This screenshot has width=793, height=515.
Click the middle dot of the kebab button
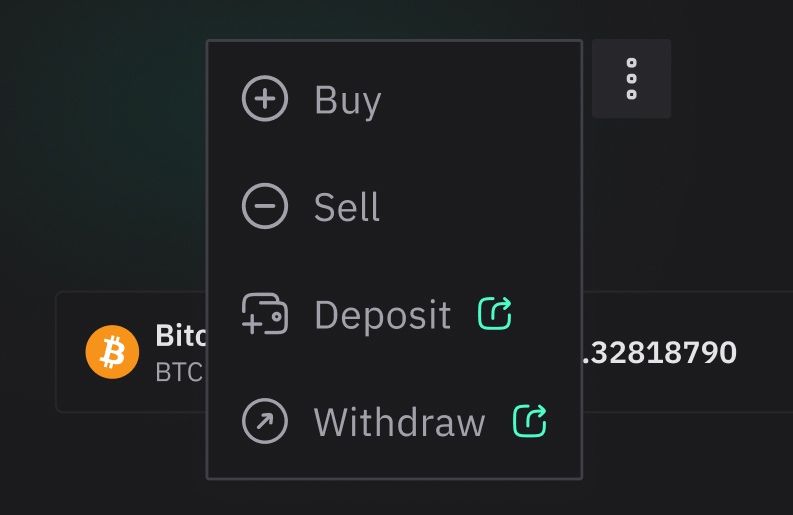(632, 78)
